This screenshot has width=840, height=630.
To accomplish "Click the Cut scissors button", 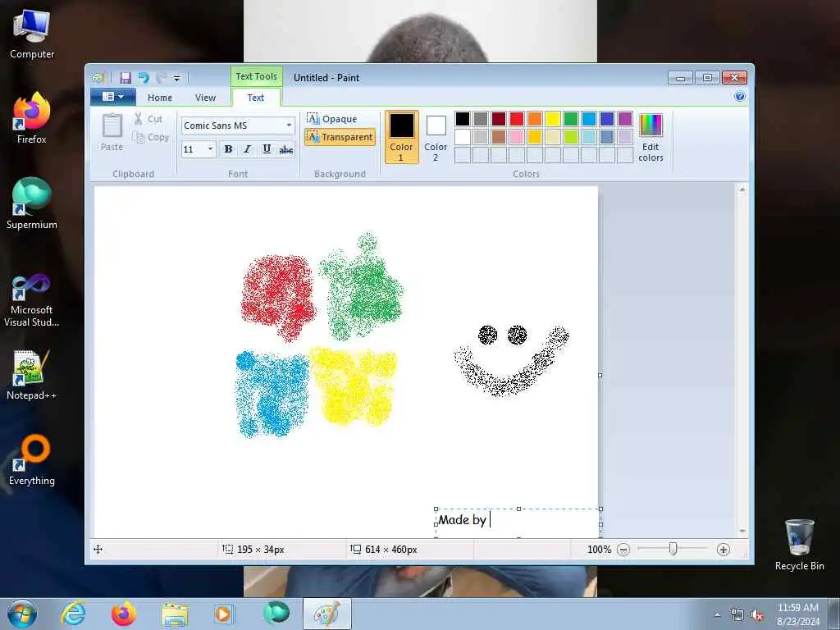I will 148,119.
